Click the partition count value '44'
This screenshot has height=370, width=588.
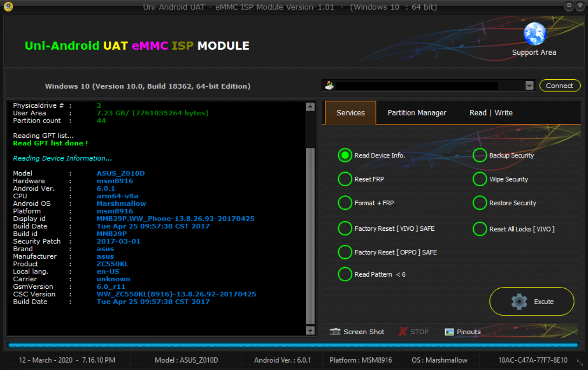(x=101, y=120)
